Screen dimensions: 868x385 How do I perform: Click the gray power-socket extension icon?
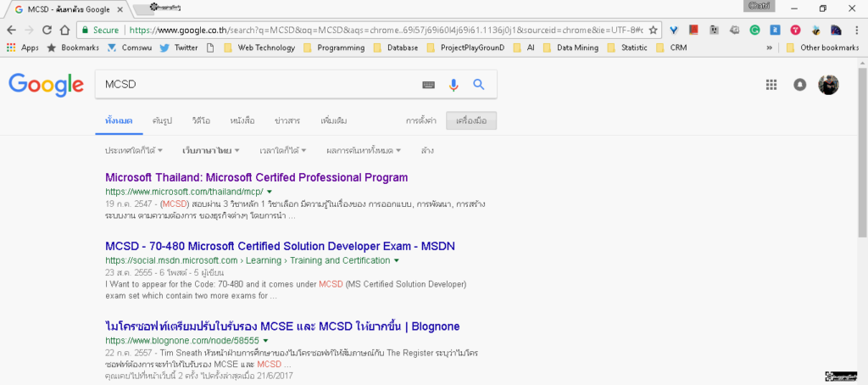coord(714,30)
